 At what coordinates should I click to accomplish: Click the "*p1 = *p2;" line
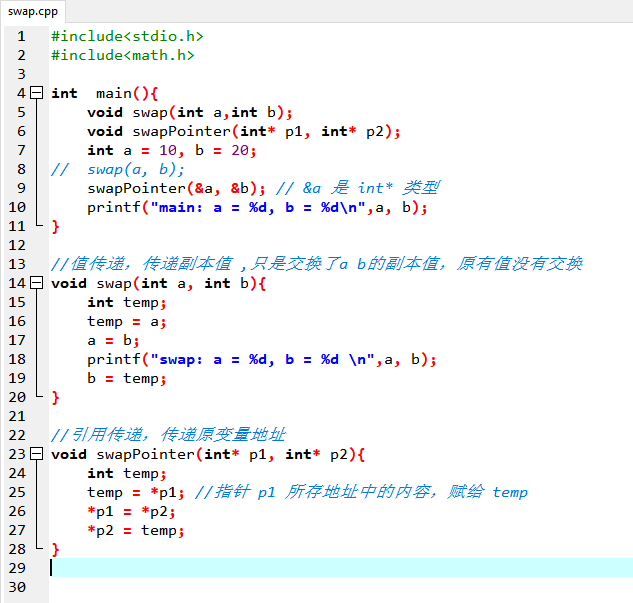pyautogui.click(x=131, y=511)
